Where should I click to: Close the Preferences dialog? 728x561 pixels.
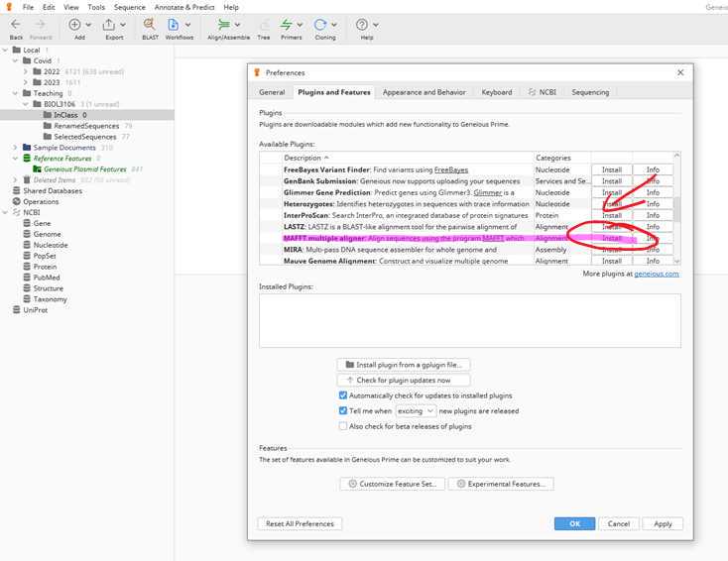(680, 73)
